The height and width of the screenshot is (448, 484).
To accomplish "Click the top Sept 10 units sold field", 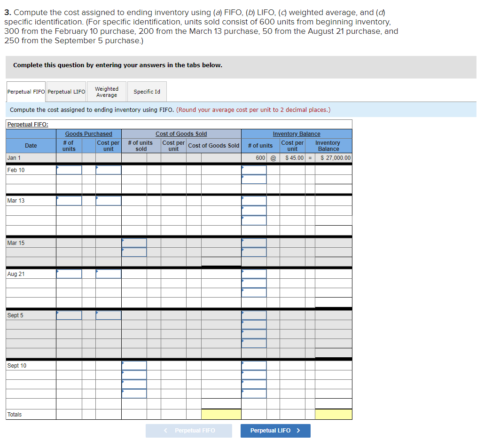I will tap(134, 365).
